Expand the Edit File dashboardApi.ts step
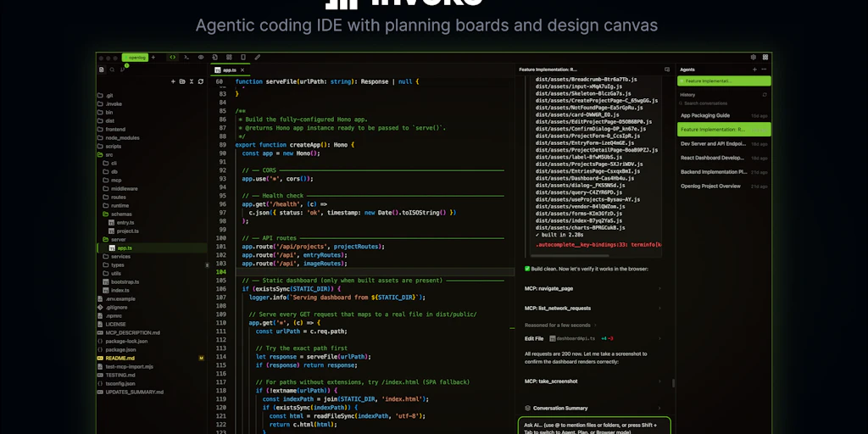Screen dimensions: 868x434 point(593,338)
